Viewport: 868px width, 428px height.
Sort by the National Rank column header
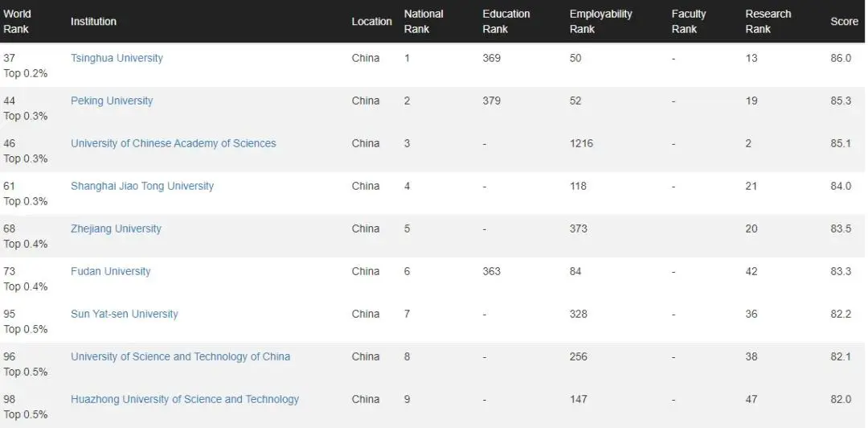pyautogui.click(x=424, y=22)
